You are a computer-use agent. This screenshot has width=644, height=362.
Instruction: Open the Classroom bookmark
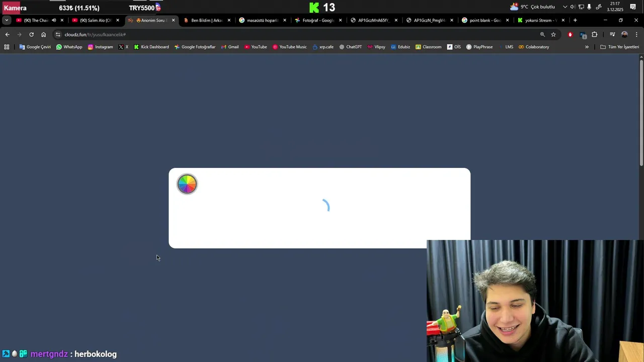pyautogui.click(x=428, y=47)
